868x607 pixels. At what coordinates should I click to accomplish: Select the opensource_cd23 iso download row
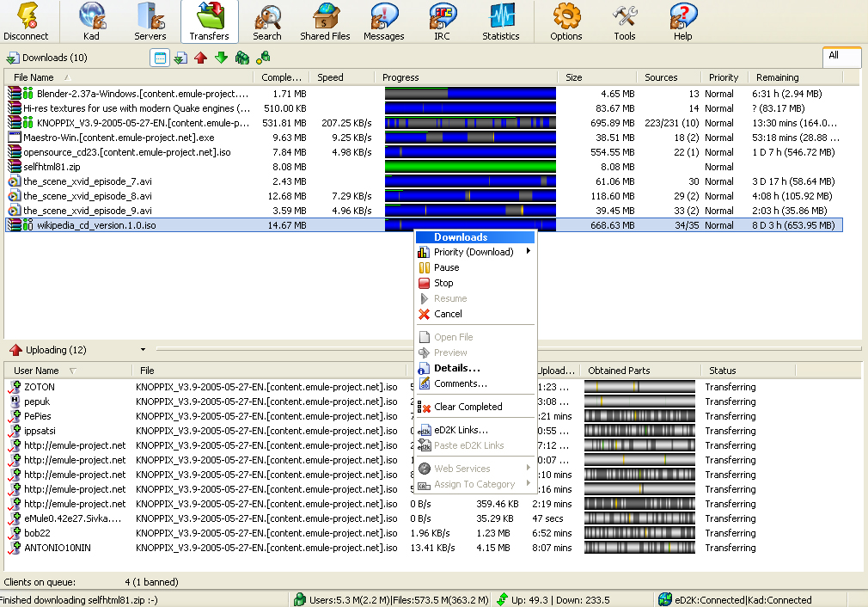pyautogui.click(x=129, y=152)
